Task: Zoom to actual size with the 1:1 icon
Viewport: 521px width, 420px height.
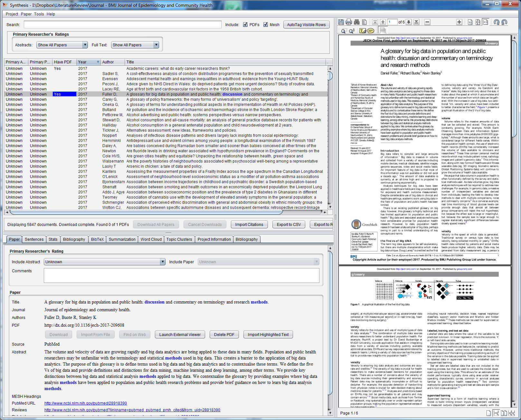Action: (469, 22)
